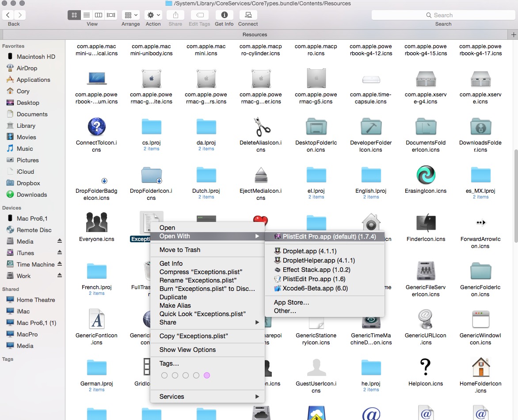The width and height of the screenshot is (518, 420).
Task: Choose App Store… in submenu
Action: [x=325, y=302]
